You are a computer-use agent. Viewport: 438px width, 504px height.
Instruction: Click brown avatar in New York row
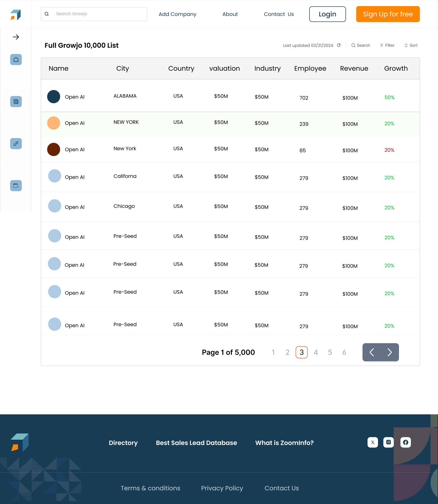[x=54, y=149]
